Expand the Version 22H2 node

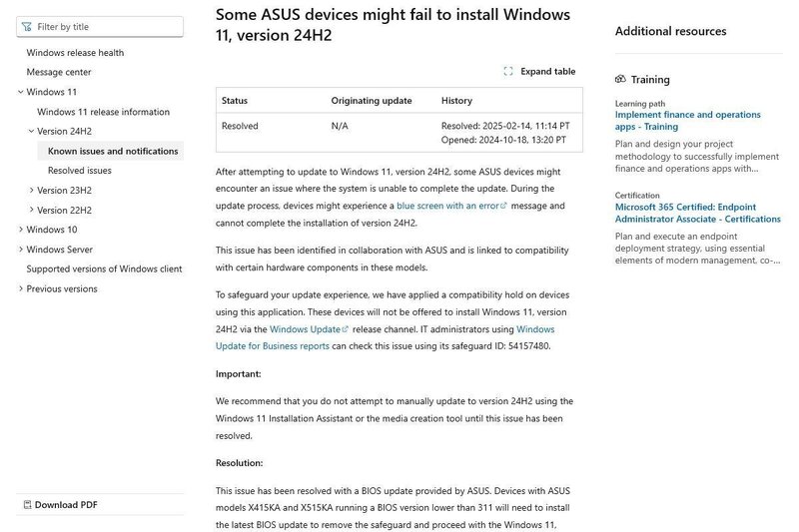[x=31, y=210]
